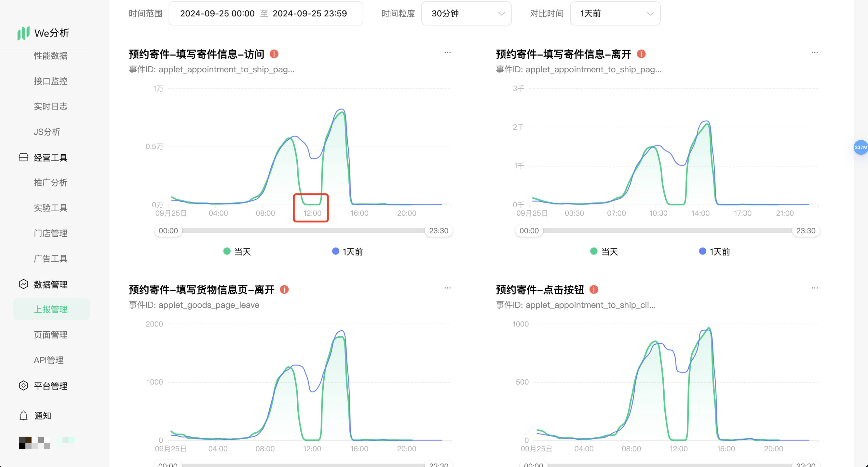Open more options for 填写寄件信息-离开 chart
Viewport: 868px width, 467px height.
tap(815, 53)
